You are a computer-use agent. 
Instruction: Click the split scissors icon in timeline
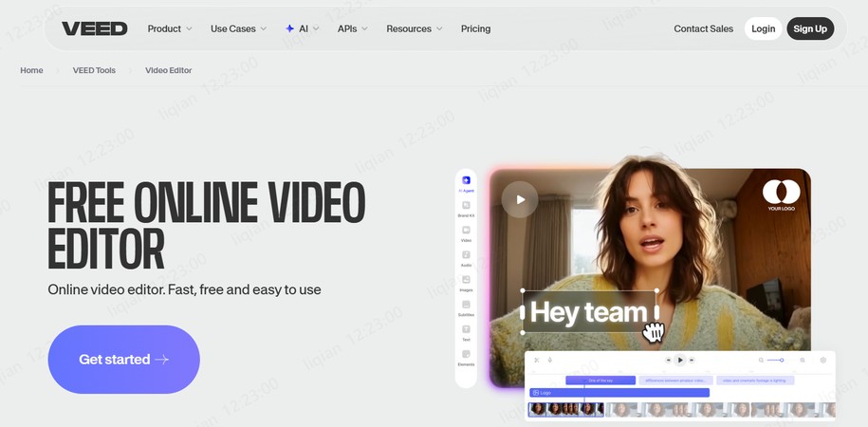click(x=536, y=360)
